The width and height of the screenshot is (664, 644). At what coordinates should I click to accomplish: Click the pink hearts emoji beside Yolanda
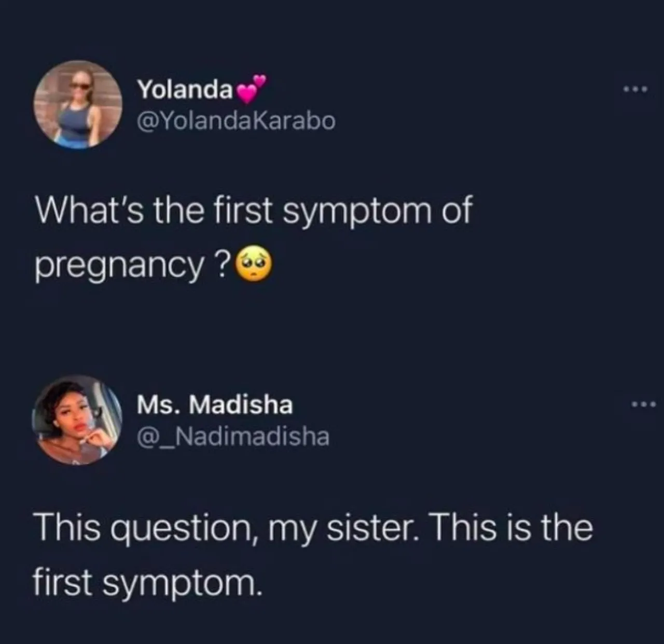pyautogui.click(x=251, y=89)
